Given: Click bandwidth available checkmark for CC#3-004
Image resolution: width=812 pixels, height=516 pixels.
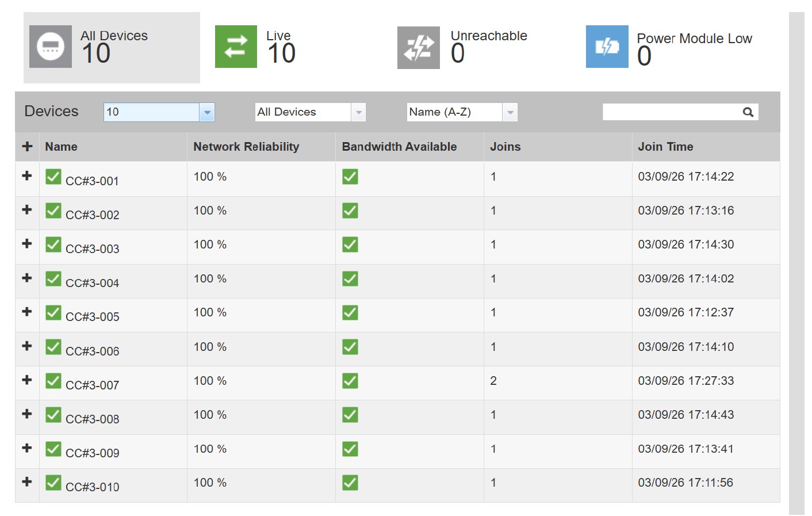Looking at the screenshot, I should [x=350, y=278].
